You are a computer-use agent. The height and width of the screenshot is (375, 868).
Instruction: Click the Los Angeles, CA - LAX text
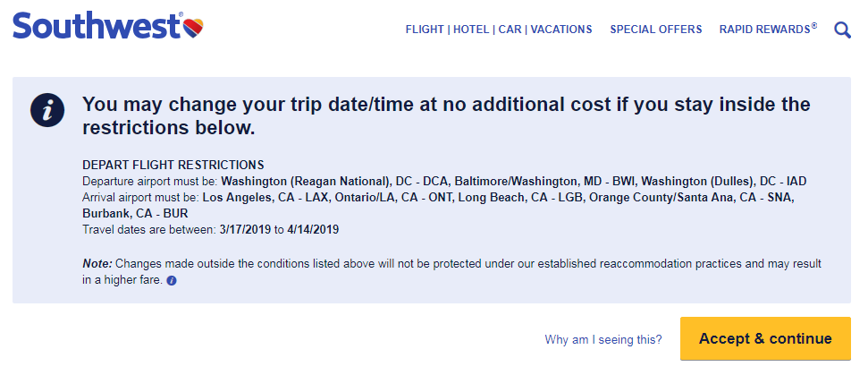click(x=265, y=197)
